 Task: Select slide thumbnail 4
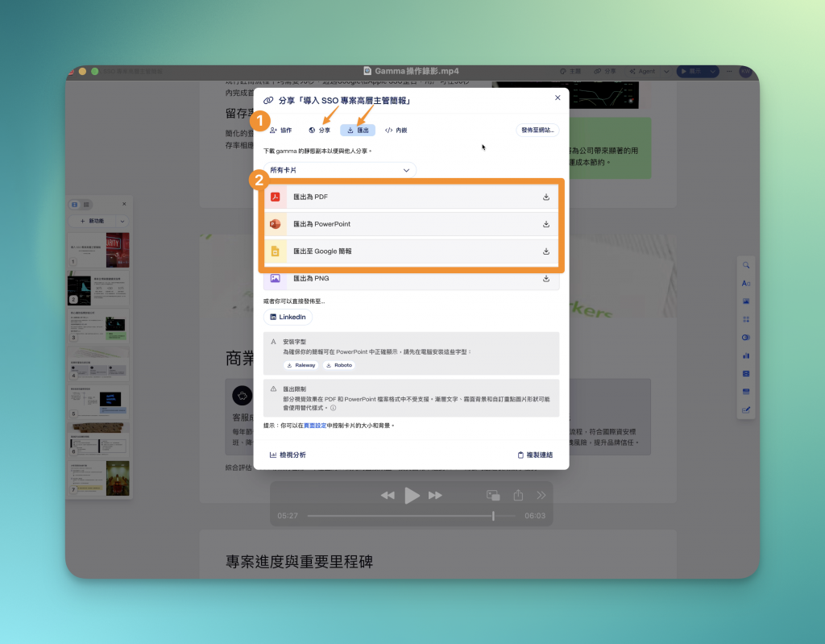click(98, 364)
